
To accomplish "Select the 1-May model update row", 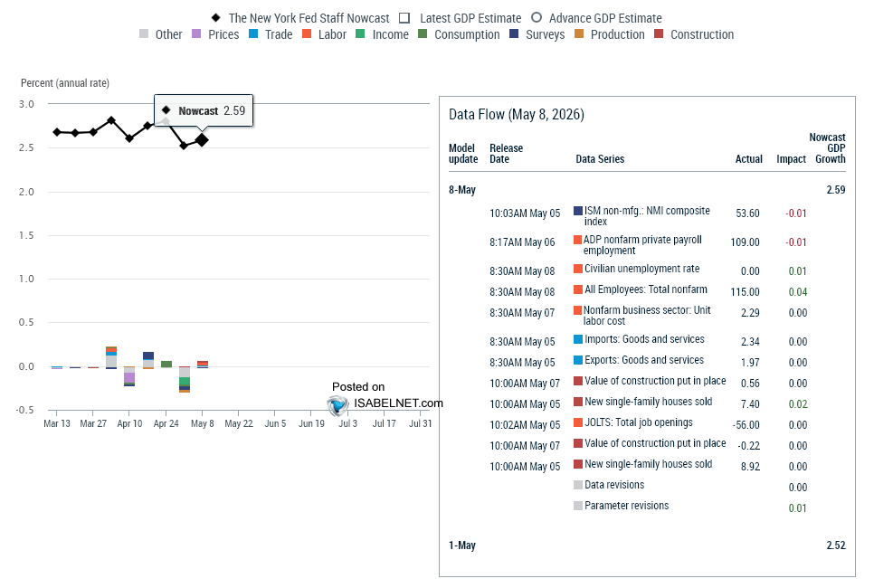I will coord(647,545).
